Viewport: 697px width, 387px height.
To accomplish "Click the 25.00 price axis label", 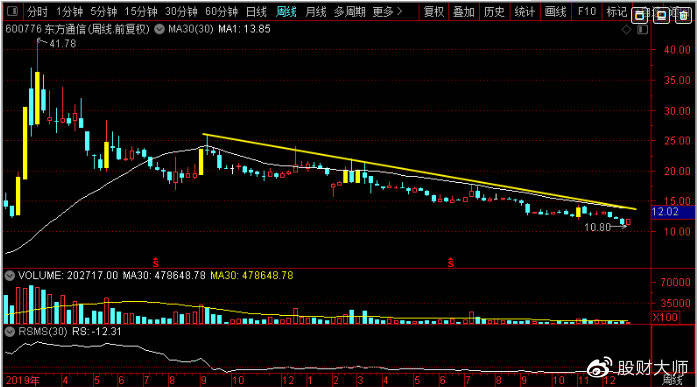I will pos(677,141).
